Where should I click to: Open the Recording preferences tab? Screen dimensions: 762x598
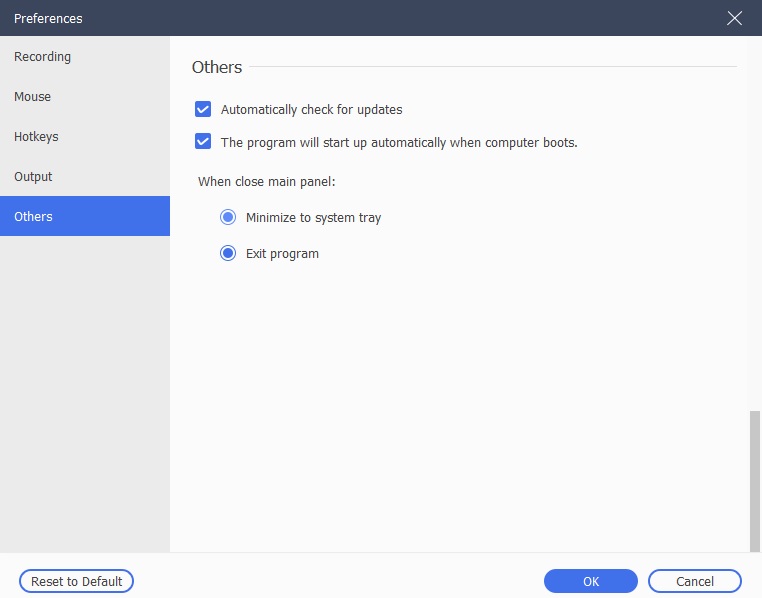tap(85, 57)
